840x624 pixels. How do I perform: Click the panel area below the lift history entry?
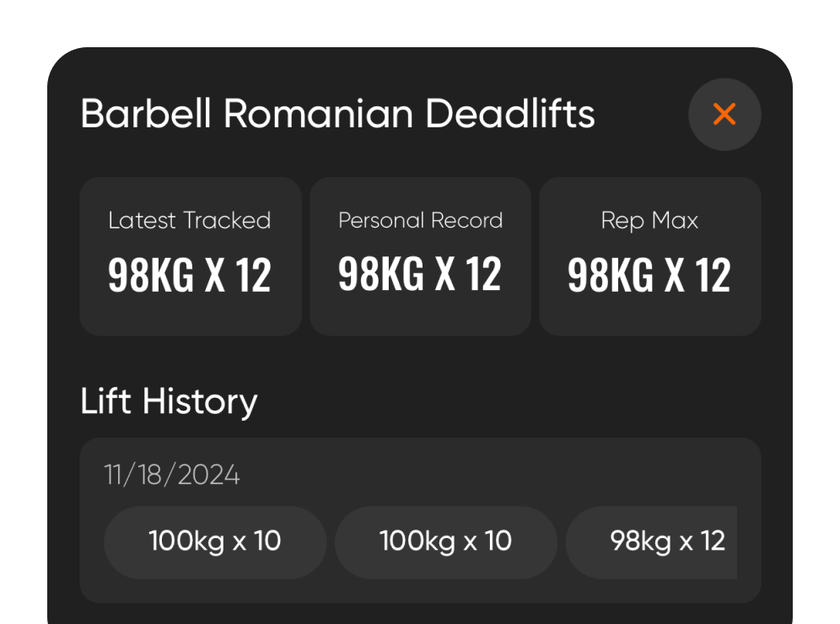[x=420, y=614]
